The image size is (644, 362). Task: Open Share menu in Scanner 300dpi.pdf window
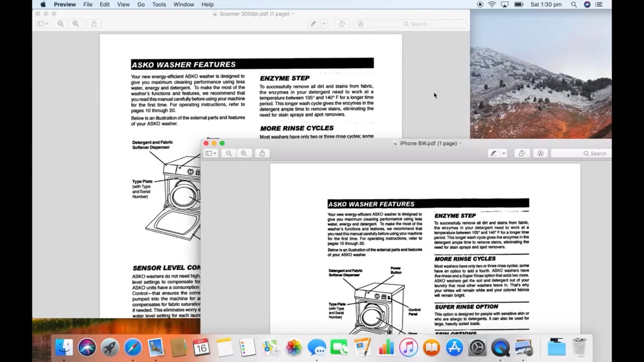(94, 24)
